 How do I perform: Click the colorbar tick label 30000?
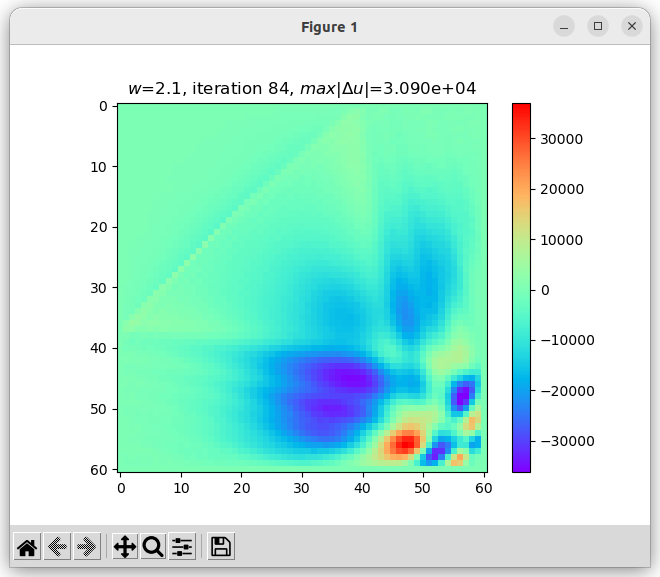(x=562, y=139)
